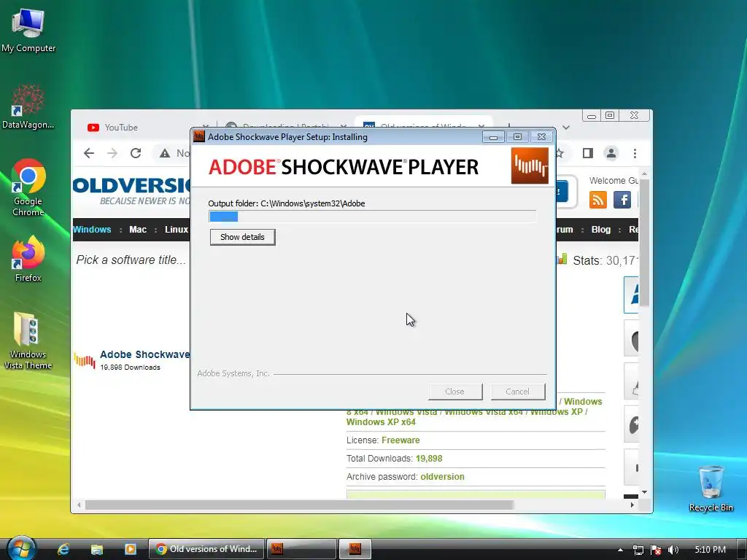
Task: Open the Chrome profile avatar
Action: (611, 153)
